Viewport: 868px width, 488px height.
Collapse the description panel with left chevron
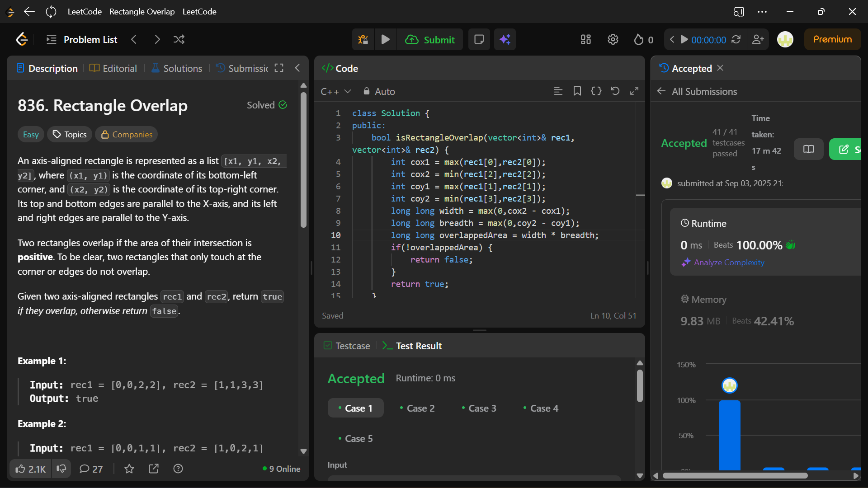(297, 68)
